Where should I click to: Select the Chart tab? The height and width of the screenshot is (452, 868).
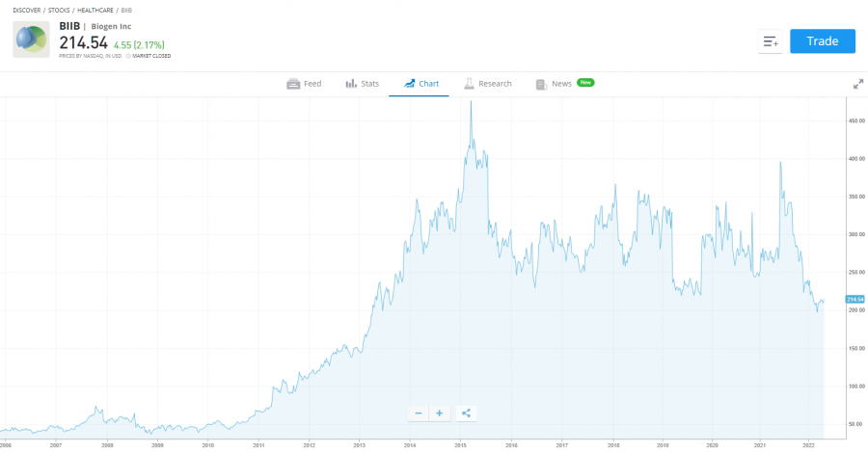click(420, 84)
